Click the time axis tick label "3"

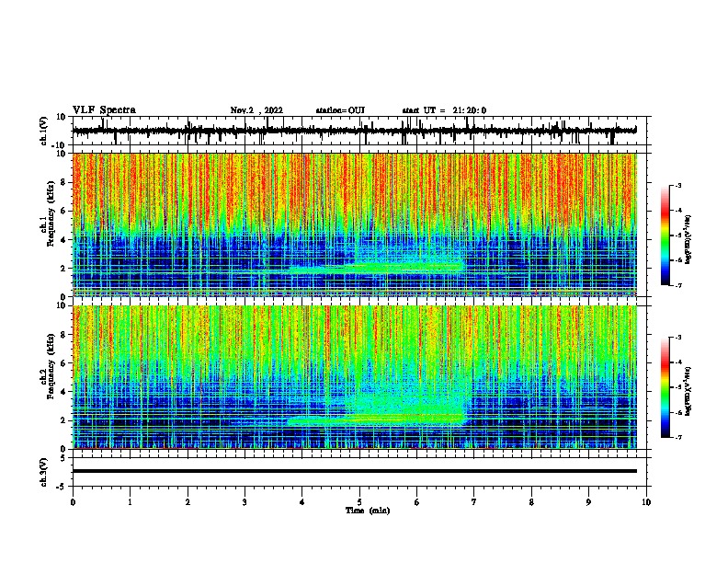pos(245,502)
